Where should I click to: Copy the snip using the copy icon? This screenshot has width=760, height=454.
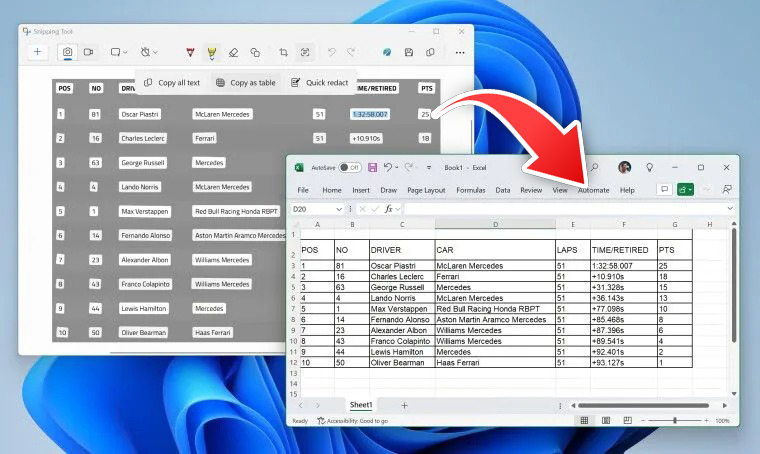(x=430, y=52)
